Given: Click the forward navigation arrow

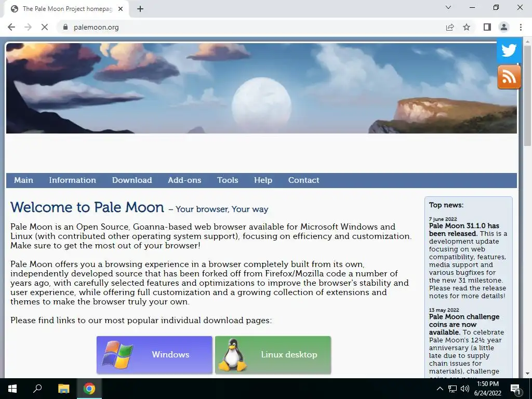Looking at the screenshot, I should pyautogui.click(x=28, y=27).
